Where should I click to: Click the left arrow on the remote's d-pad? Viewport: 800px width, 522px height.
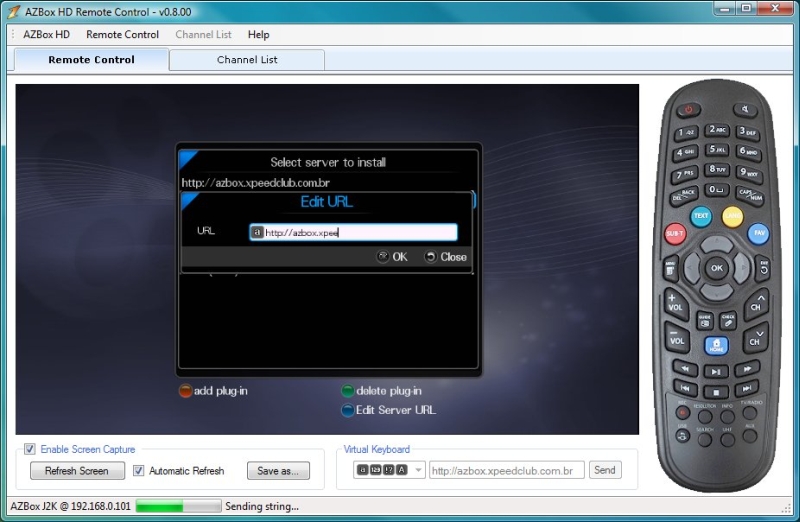click(x=692, y=268)
